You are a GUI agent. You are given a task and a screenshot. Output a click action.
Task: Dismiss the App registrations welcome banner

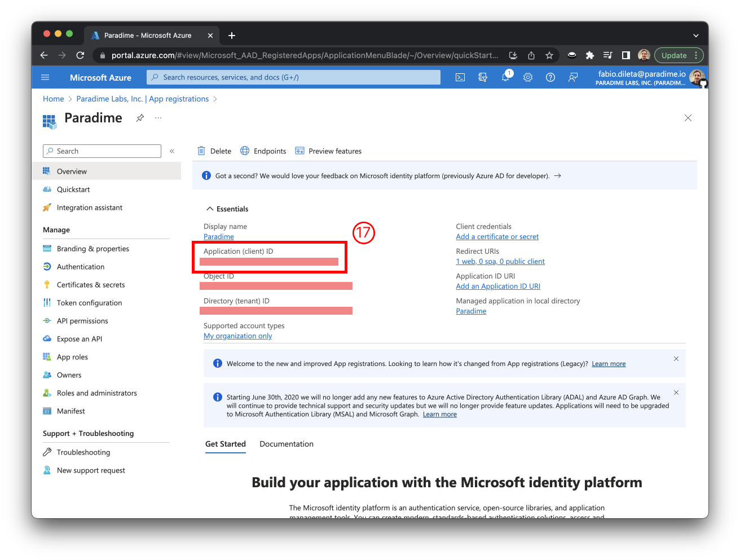click(676, 359)
